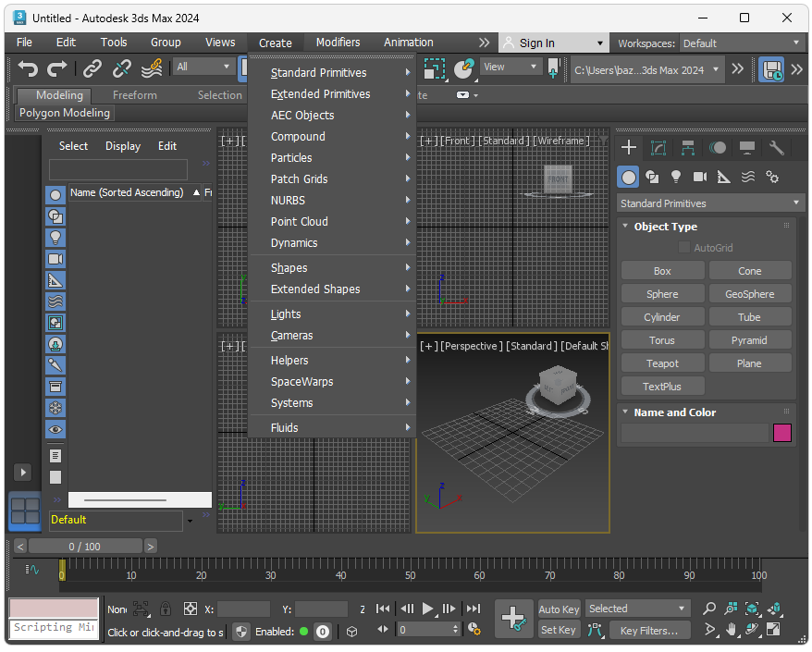Open the AEC Objects submenu
Screen dimensions: 812x652
coord(333,115)
